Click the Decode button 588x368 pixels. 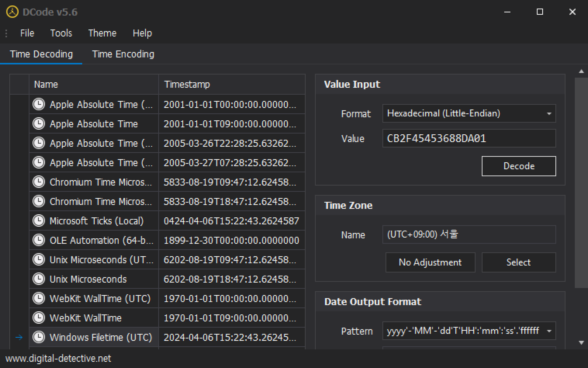pyautogui.click(x=519, y=166)
